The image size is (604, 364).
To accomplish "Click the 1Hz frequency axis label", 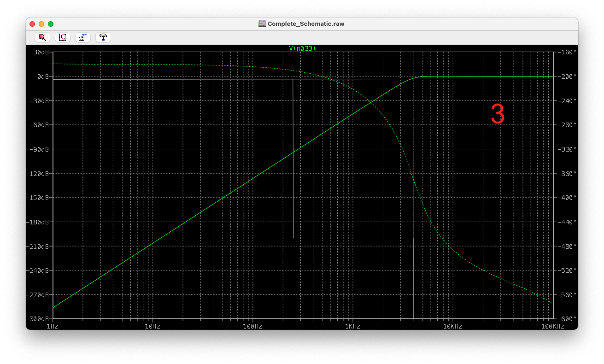I will pos(53,326).
